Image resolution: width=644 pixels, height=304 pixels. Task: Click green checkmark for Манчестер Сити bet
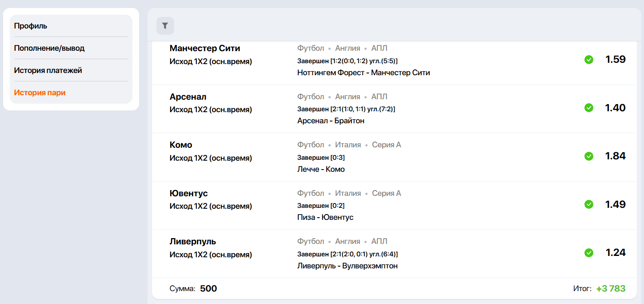click(589, 60)
